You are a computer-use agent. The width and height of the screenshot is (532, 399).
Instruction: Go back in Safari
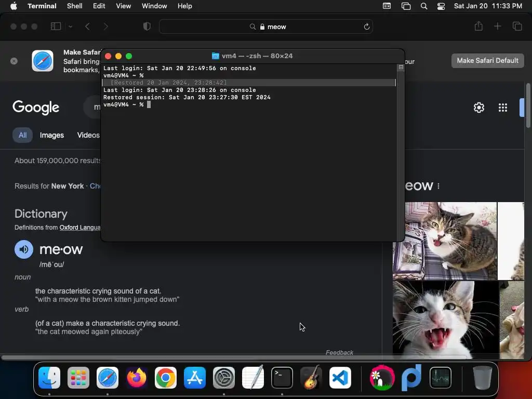tap(87, 26)
